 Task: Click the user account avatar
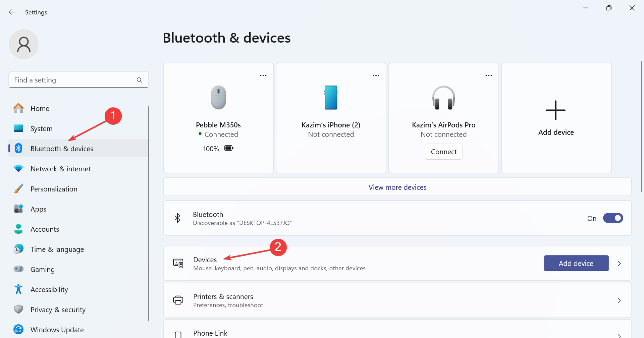pos(23,44)
